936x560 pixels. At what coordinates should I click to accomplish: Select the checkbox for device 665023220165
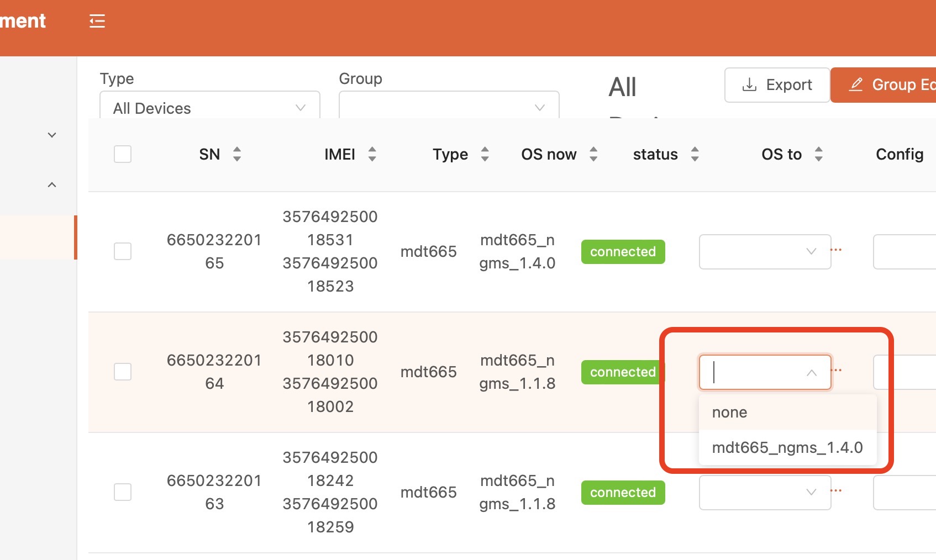click(x=123, y=251)
